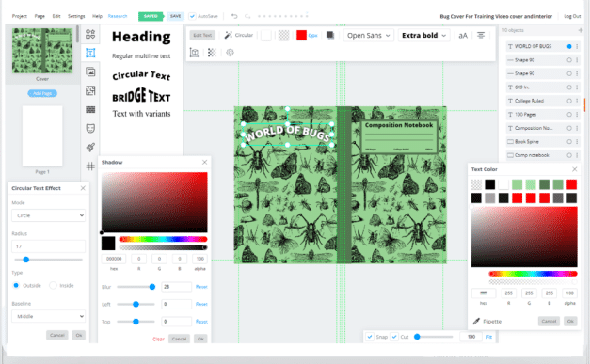Click Reset next to Blur
The height and width of the screenshot is (364, 590).
(201, 287)
